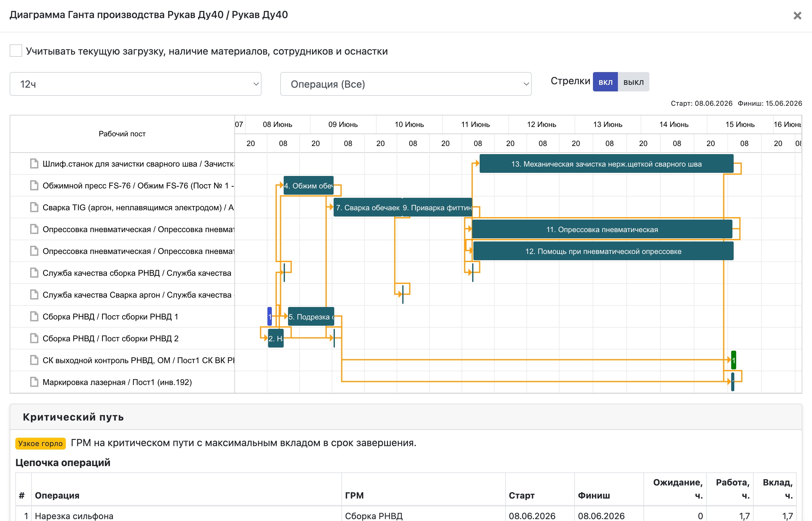Click file icon for Пост сборки РНВД 2 row

coord(34,338)
